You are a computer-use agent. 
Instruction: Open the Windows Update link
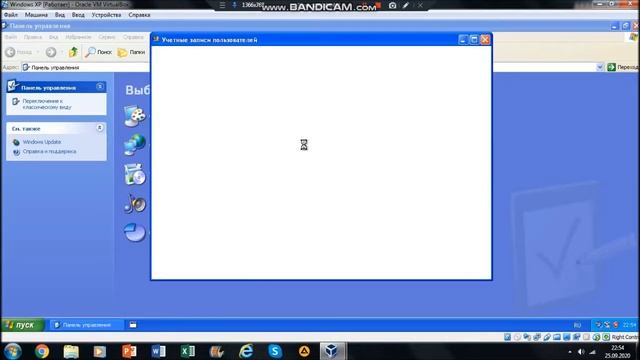pyautogui.click(x=42, y=142)
